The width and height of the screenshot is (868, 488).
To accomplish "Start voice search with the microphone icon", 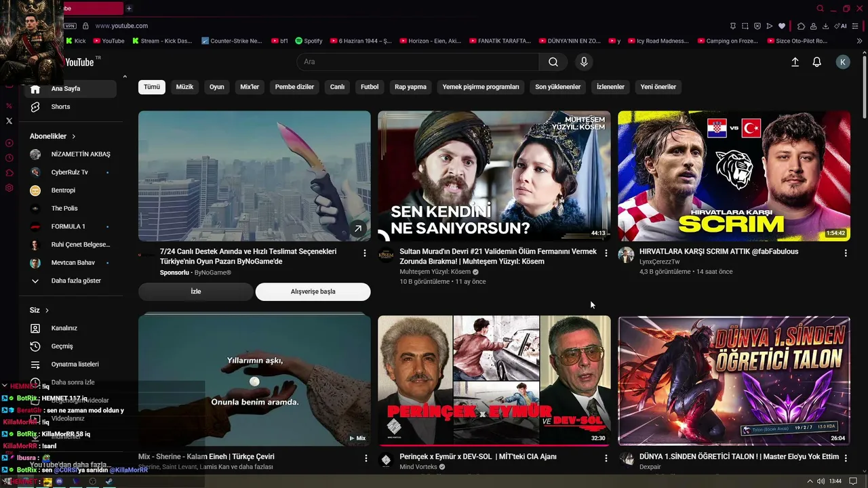I will click(x=584, y=62).
